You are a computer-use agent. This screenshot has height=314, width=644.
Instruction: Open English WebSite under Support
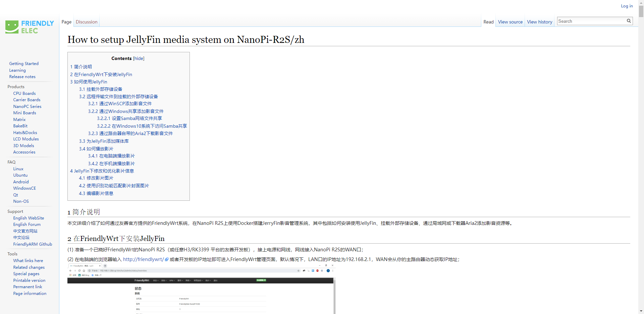pos(29,218)
